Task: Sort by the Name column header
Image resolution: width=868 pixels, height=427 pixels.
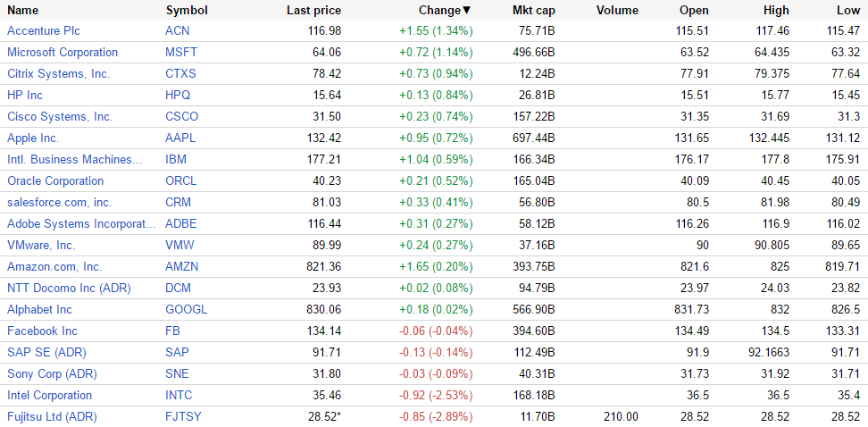Action: click(x=23, y=11)
